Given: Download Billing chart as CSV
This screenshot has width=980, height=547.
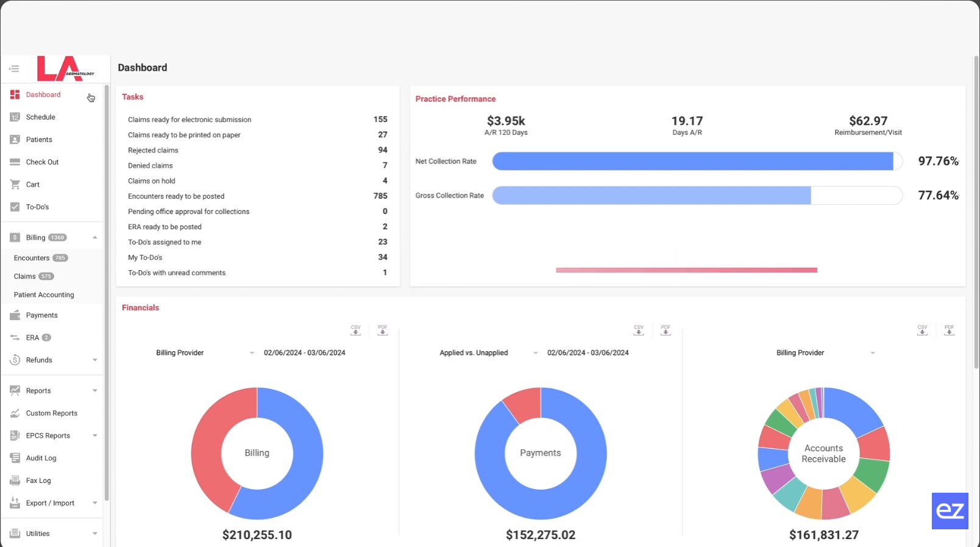Looking at the screenshot, I should [355, 330].
